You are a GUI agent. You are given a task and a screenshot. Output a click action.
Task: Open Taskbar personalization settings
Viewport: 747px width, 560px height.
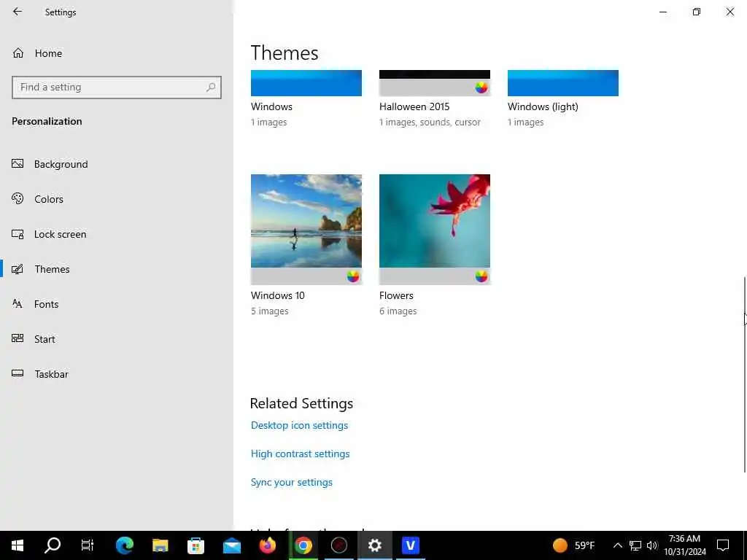52,374
